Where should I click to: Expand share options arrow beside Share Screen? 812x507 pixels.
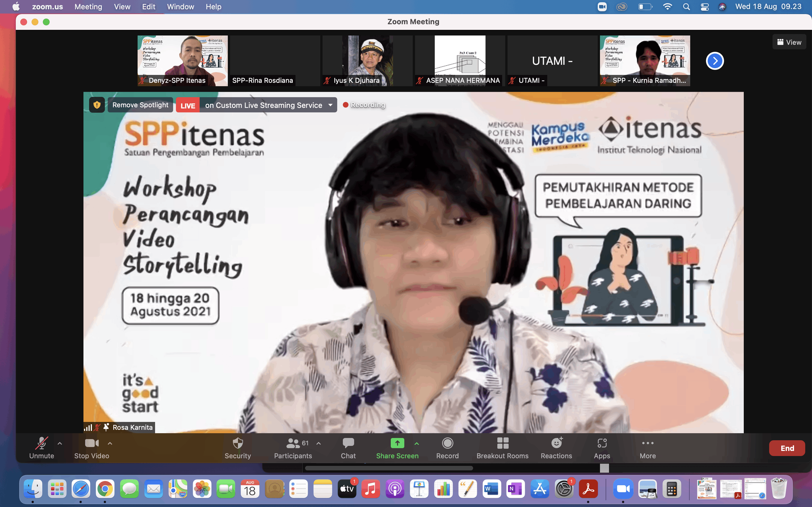point(416,443)
